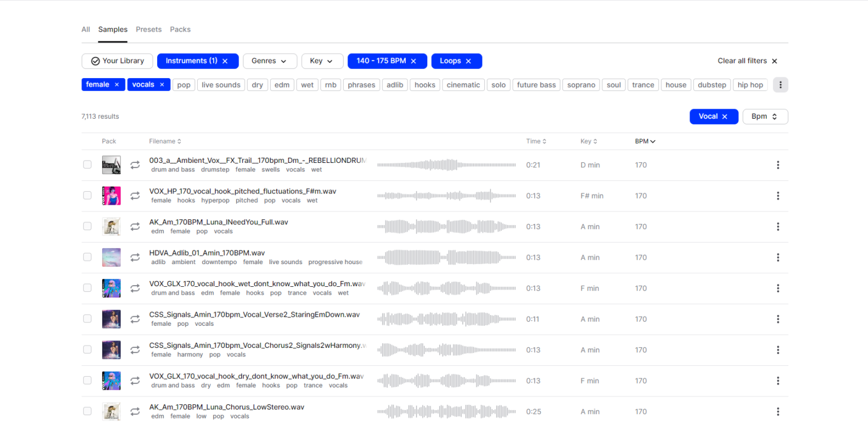Click the similar sounds icon on HDVA_Adlib_01 row
The width and height of the screenshot is (868, 427).
coord(135,257)
